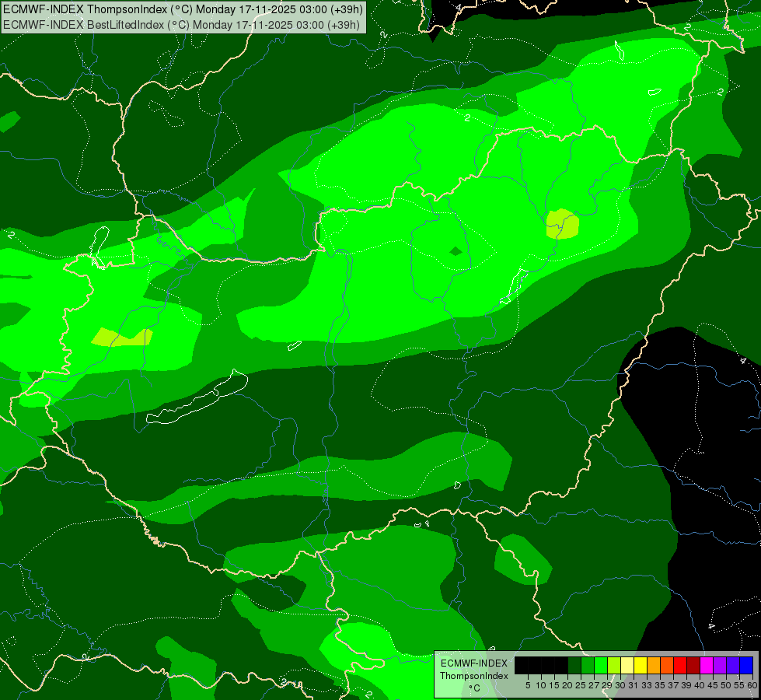
Task: Click the magenta 40–45 legend swatch
Action: [707, 666]
